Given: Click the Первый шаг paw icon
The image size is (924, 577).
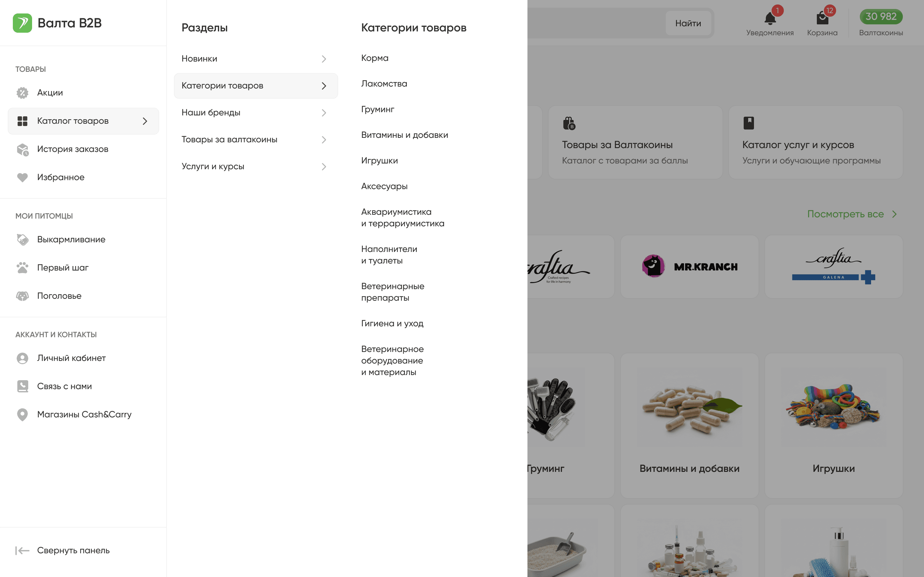Looking at the screenshot, I should click(x=22, y=268).
